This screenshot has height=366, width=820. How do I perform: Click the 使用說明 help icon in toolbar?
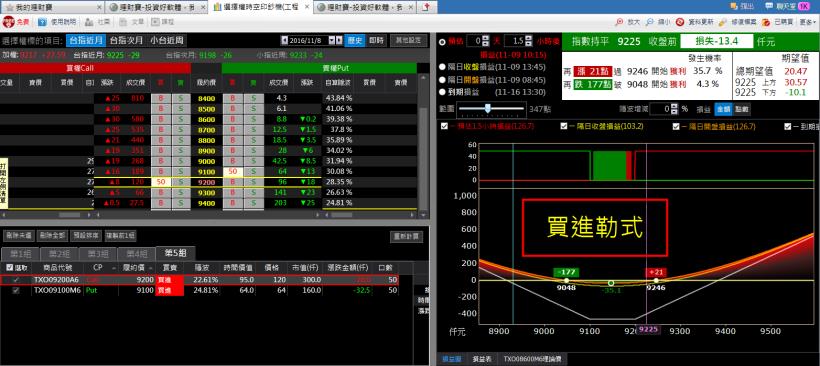point(43,22)
